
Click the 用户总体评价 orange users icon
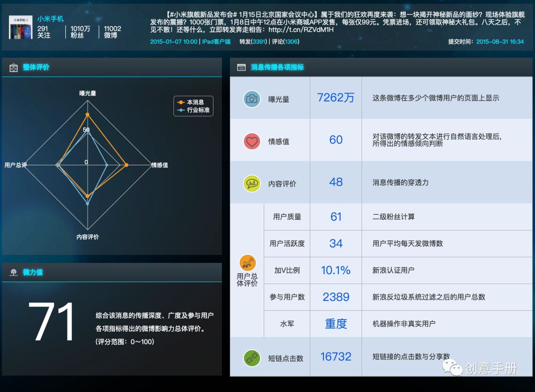click(247, 263)
